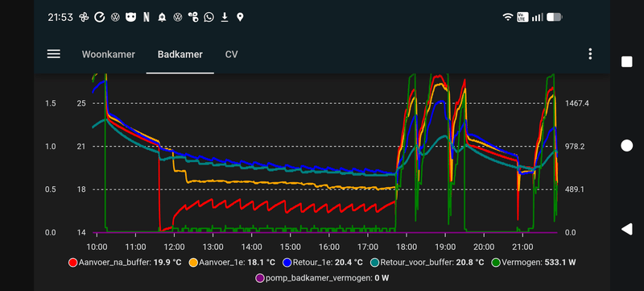The width and height of the screenshot is (644, 291).
Task: Switch to the Woonkamer tab
Action: click(109, 54)
